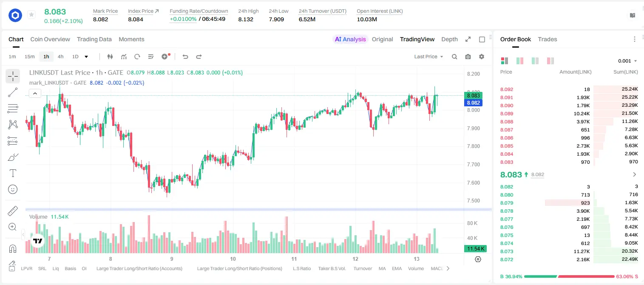This screenshot has width=644, height=285.
Task: Open the emoji sticker tool
Action: 13,189
